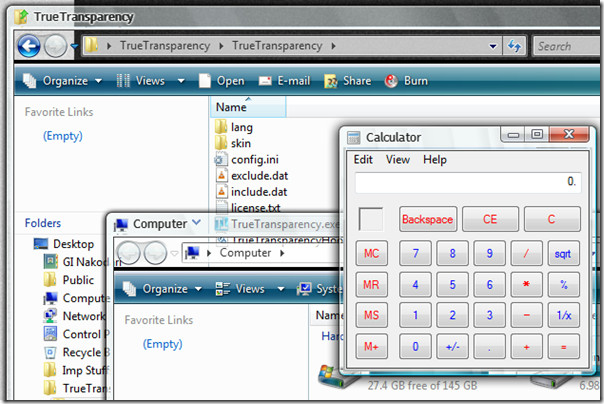Click first TrueTransparency breadcrumb in address bar
This screenshot has width=604, height=404.
point(165,46)
